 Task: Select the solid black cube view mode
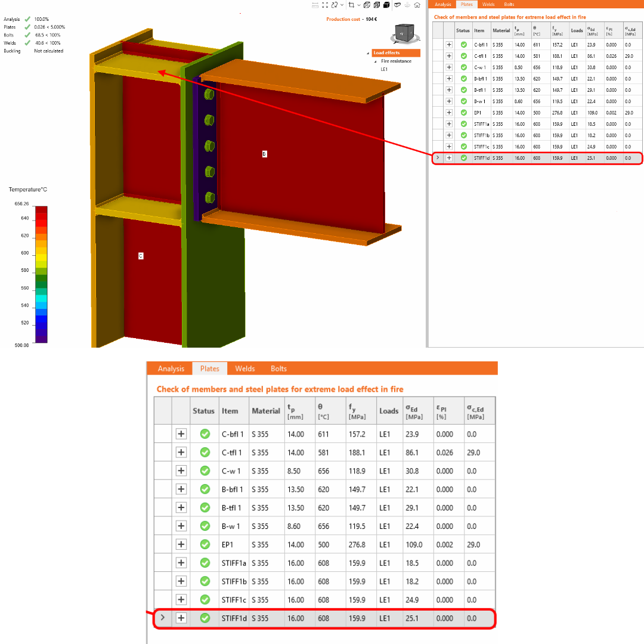coord(386,5)
